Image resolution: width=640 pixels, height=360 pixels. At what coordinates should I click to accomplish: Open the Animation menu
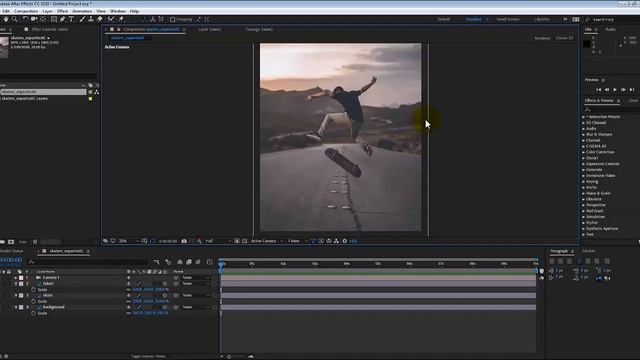tap(82, 11)
